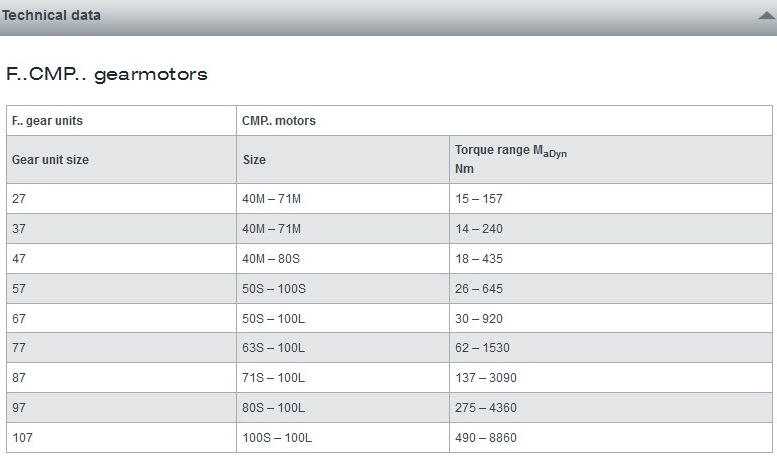Click torque range 30 – 920 cell

click(610, 318)
